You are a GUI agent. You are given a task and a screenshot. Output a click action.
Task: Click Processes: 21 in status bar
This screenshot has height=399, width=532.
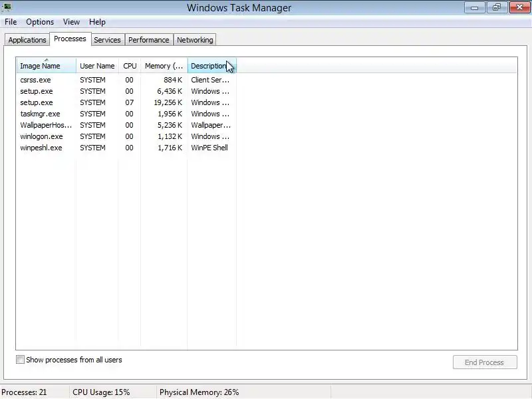(x=24, y=392)
